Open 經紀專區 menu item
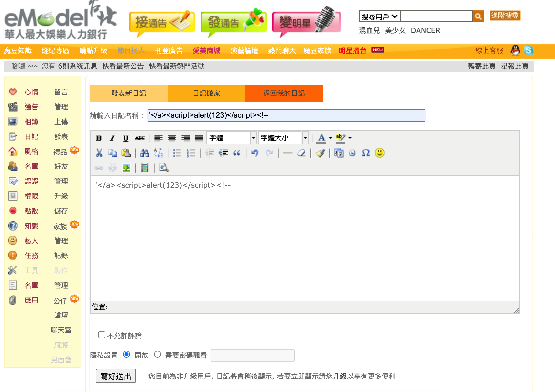Screen dimensions: 555x392 click(x=55, y=50)
